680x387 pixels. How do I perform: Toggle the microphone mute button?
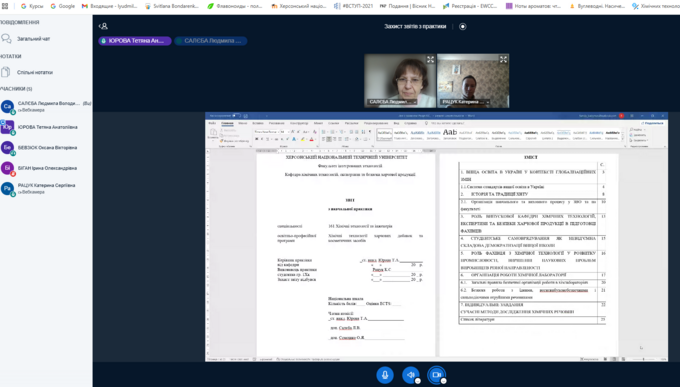(385, 374)
